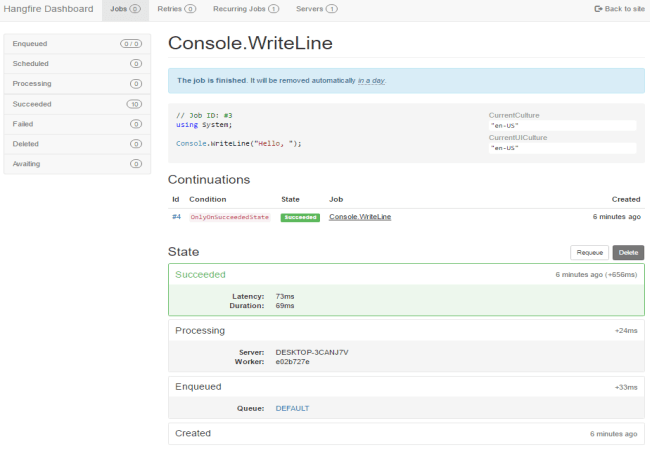Show Processing jobs list
Screen dimensions: 650x450
pos(75,84)
